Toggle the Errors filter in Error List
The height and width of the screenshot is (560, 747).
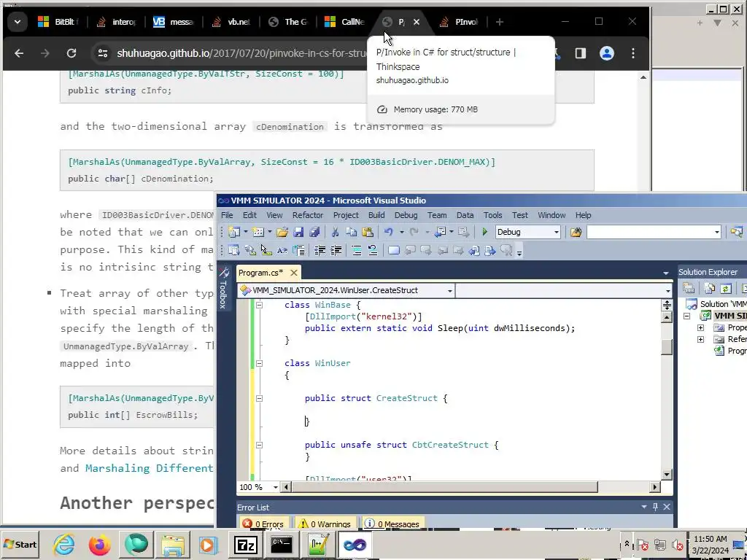click(x=263, y=524)
